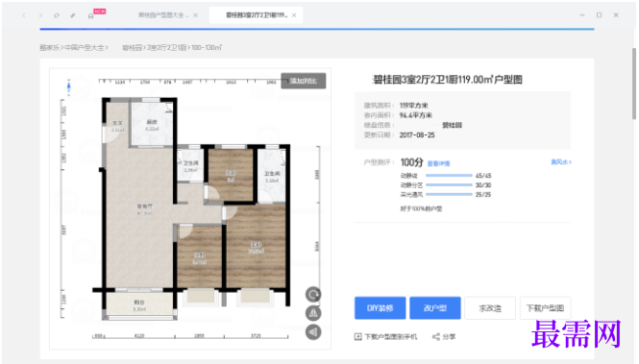Viewport: 639px width, 364px height.
Task: Click the pin icon in the top toolbar
Action: pos(73,15)
